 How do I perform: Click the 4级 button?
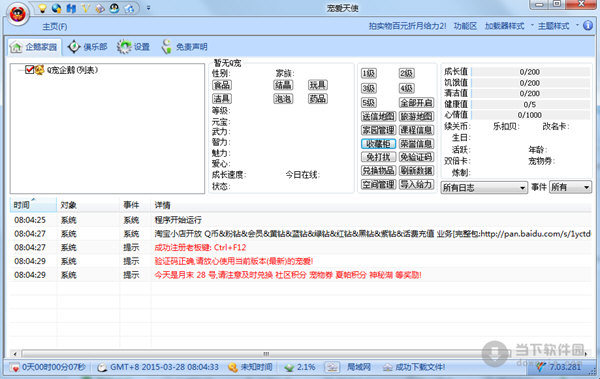[406, 88]
